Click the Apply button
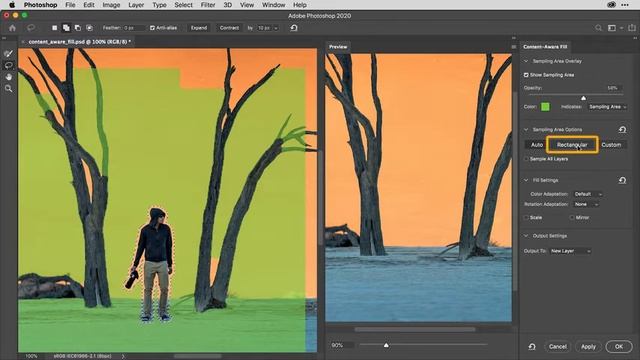 (588, 347)
